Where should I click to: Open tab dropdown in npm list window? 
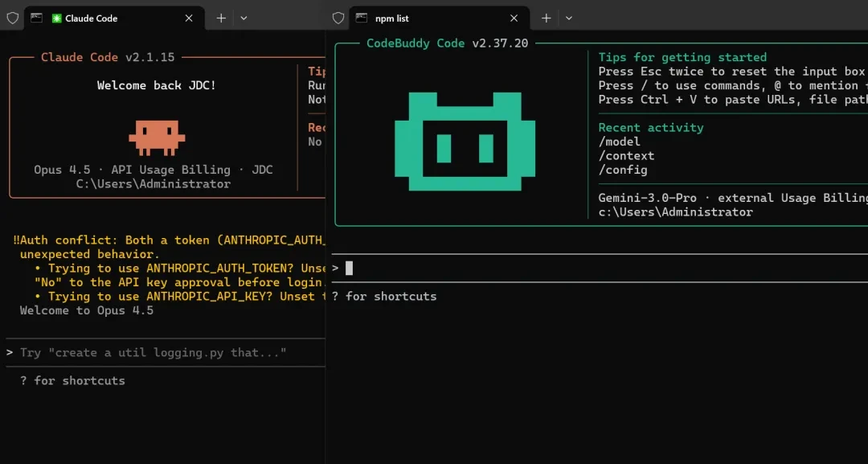pyautogui.click(x=568, y=18)
